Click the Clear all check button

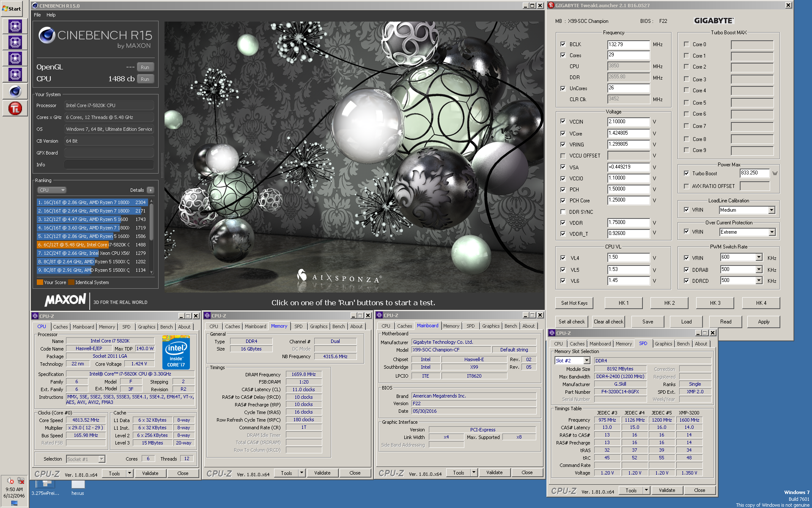[x=608, y=322]
